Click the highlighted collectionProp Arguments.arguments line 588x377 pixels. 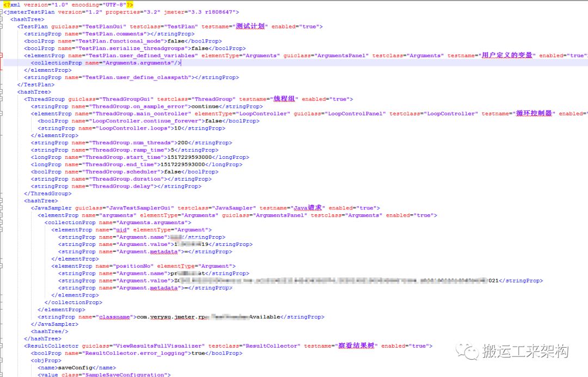click(106, 63)
